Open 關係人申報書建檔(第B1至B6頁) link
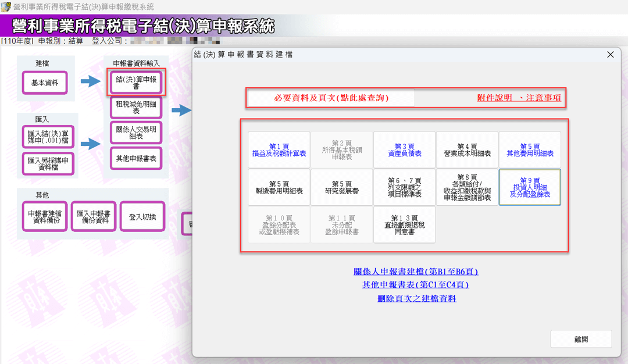The height and width of the screenshot is (364, 628). click(416, 272)
